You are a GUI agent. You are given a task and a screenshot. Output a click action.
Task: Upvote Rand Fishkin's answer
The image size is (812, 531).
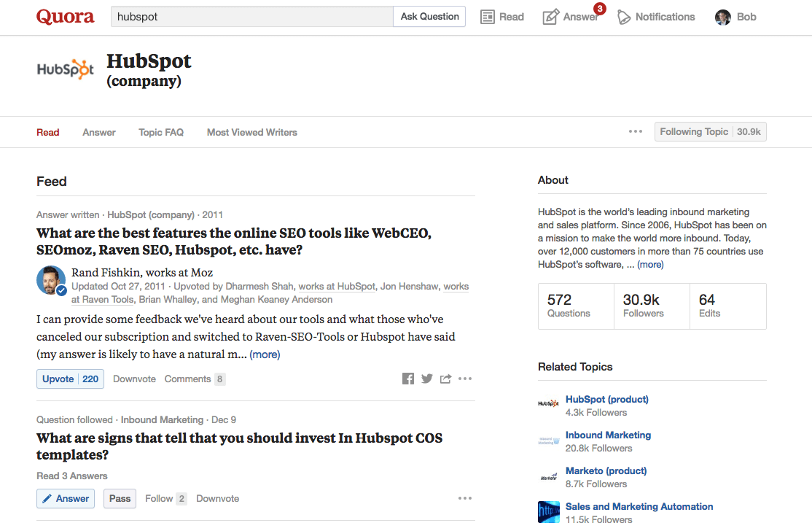(x=70, y=379)
